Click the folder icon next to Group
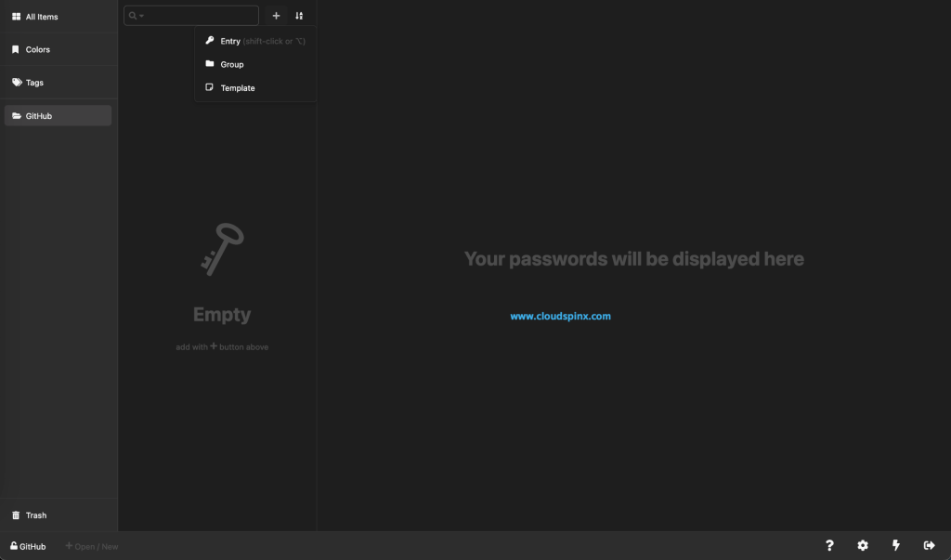The width and height of the screenshot is (951, 560). tap(208, 63)
